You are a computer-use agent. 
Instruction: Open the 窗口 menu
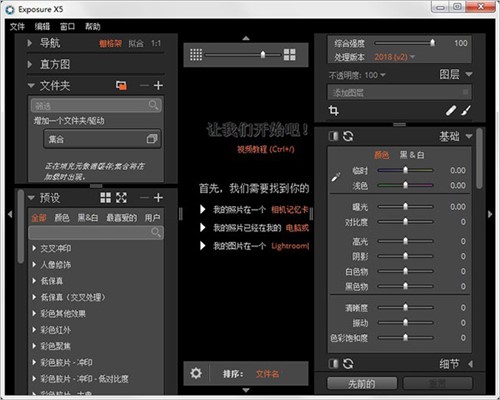pos(67,26)
